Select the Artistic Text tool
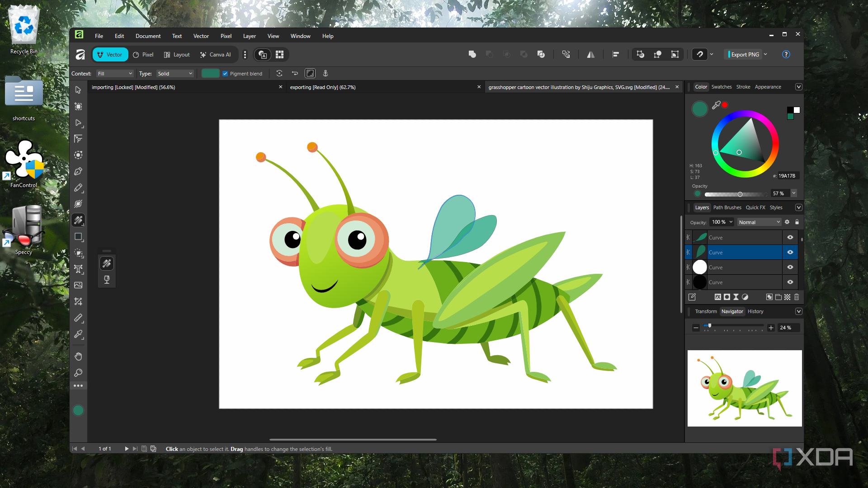The image size is (868, 488). coord(78,269)
